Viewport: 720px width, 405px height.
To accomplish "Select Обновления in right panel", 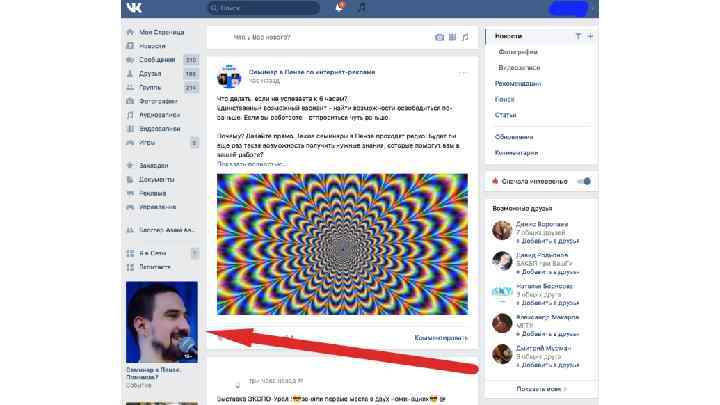I will click(x=514, y=137).
